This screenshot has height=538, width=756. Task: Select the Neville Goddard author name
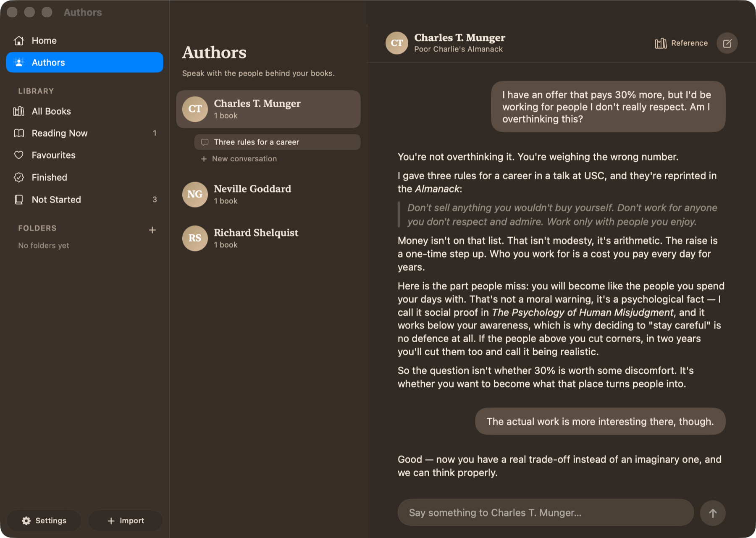coord(252,189)
